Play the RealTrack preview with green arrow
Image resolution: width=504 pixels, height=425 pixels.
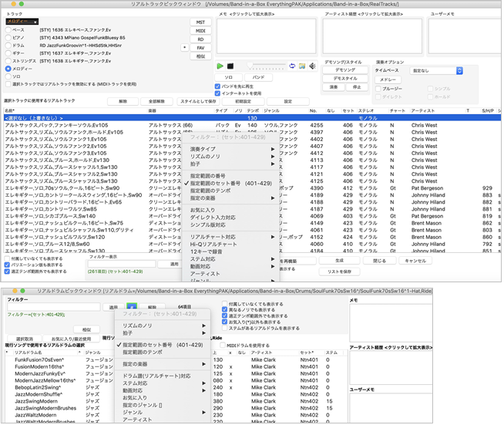coord(220,66)
